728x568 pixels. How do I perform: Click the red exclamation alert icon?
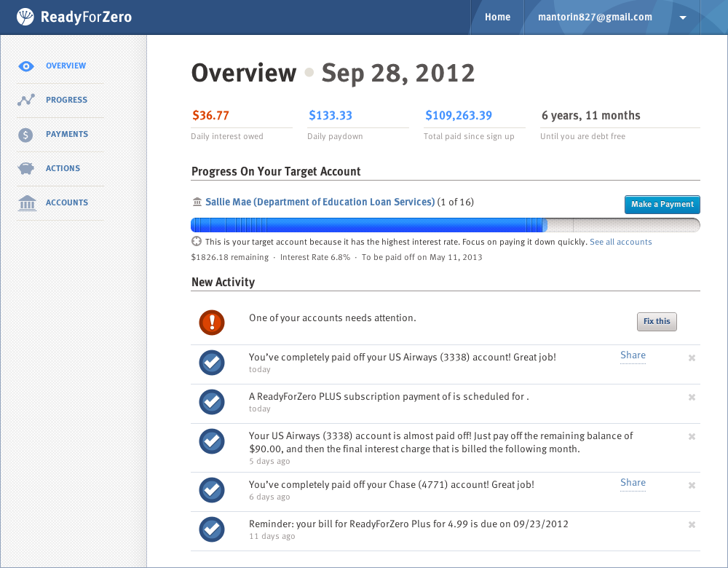tap(212, 323)
